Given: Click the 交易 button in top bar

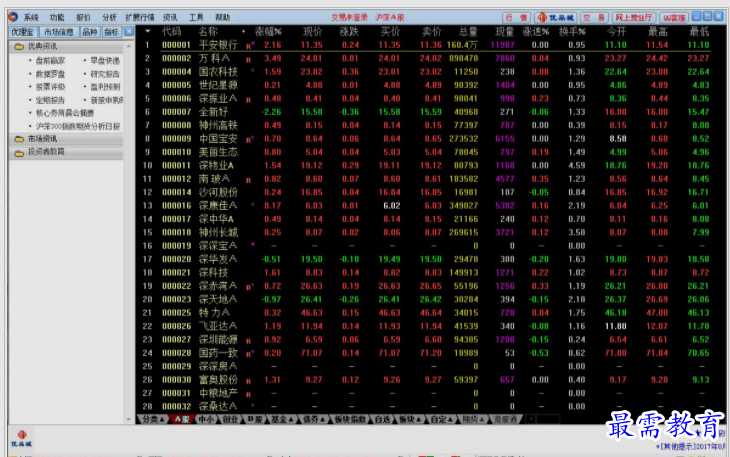Looking at the screenshot, I should pos(594,17).
